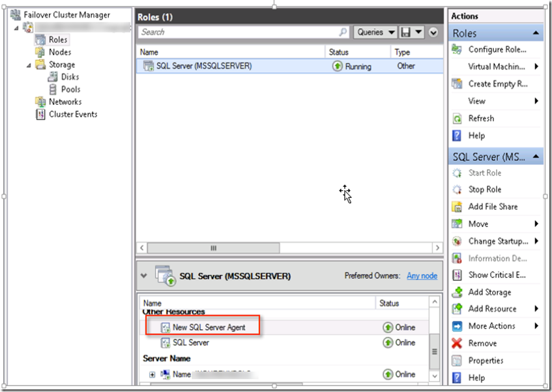Click the Storage folder icon
Image resolution: width=552 pixels, height=392 pixels.
[x=40, y=64]
